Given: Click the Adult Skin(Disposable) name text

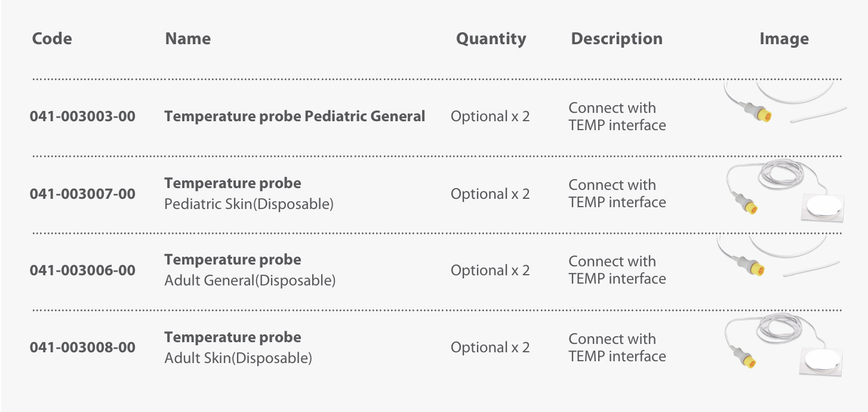Looking at the screenshot, I should 238,358.
